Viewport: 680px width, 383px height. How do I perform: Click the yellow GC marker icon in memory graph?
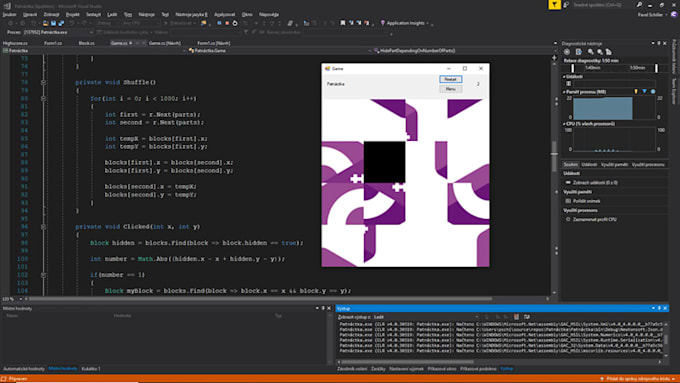pos(636,92)
